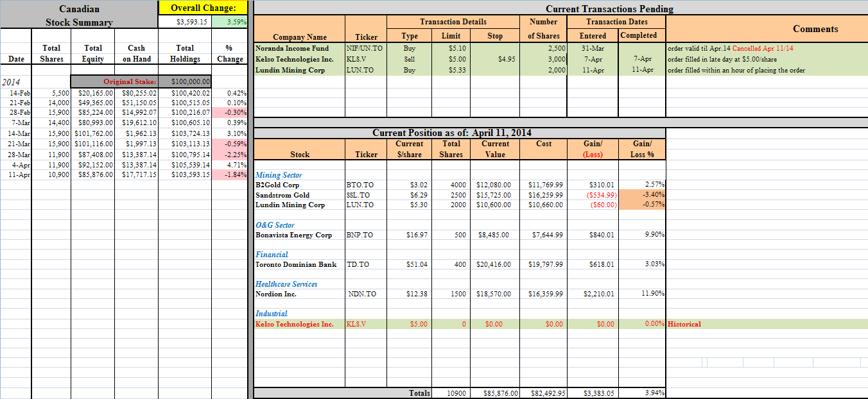This screenshot has height=399, width=868.
Task: Select the $20,416.00 current value cell
Action: 495,264
